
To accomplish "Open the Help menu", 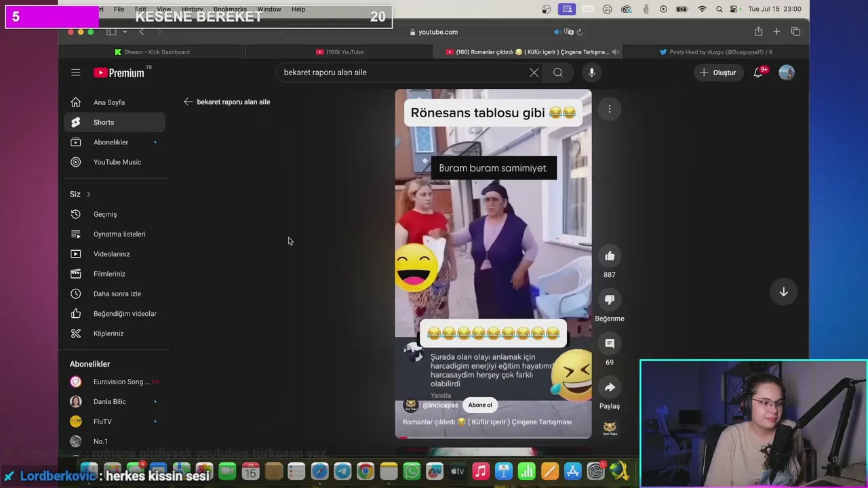I will tap(298, 9).
